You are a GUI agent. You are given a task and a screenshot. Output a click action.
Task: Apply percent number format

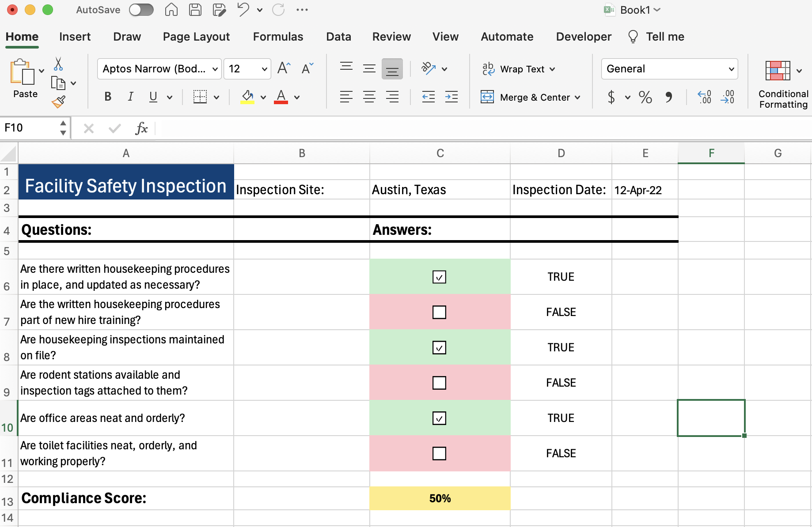(x=645, y=97)
